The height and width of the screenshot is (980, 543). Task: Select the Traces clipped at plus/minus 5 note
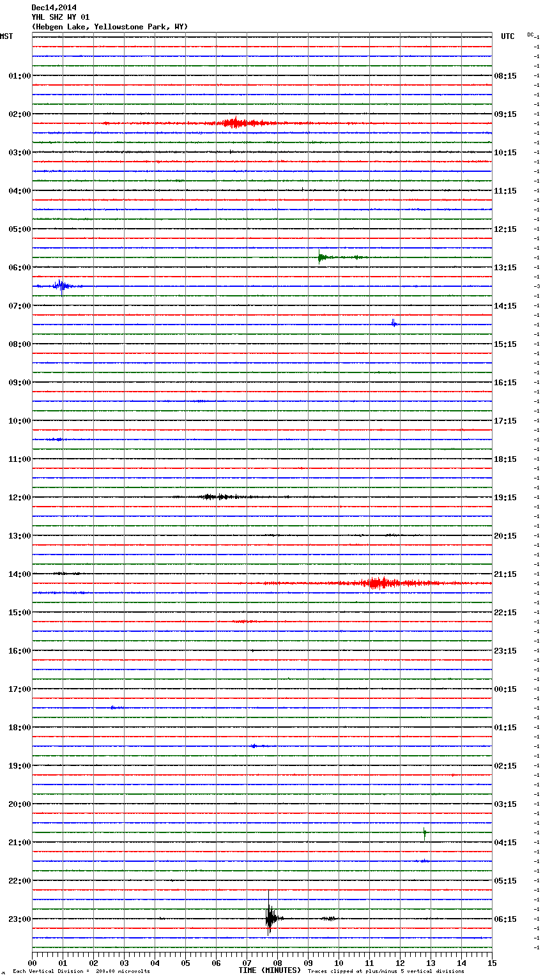click(386, 972)
